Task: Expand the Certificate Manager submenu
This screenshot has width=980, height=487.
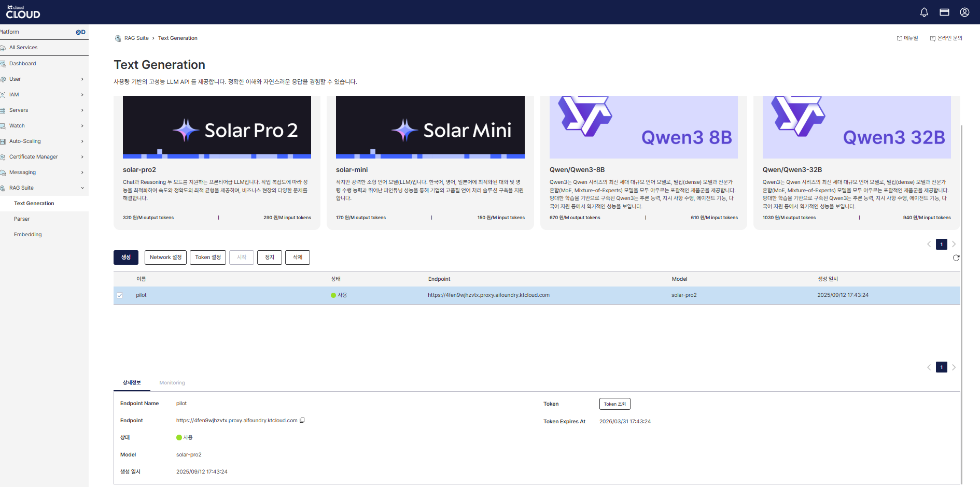Action: click(82, 156)
